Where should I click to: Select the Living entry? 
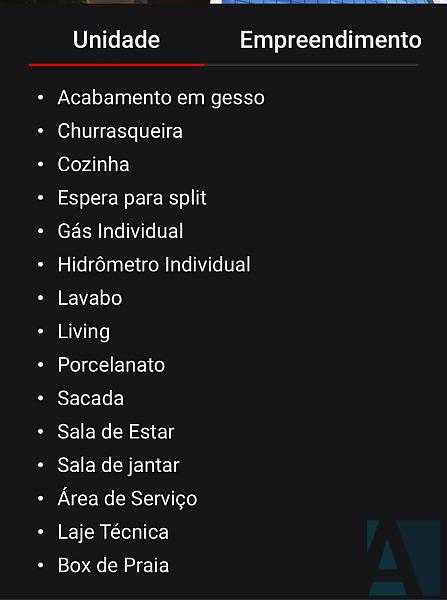click(x=84, y=332)
